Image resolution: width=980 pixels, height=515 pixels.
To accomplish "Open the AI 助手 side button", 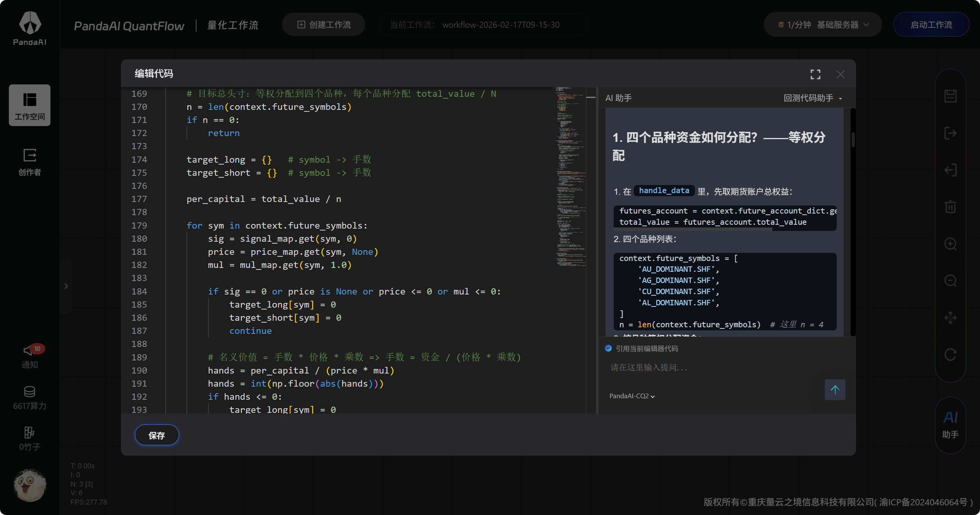I will pyautogui.click(x=950, y=425).
